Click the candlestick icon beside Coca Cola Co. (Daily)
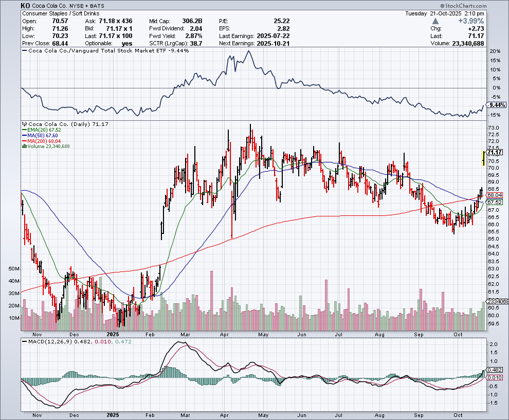This screenshot has width=509, height=420. [23, 124]
